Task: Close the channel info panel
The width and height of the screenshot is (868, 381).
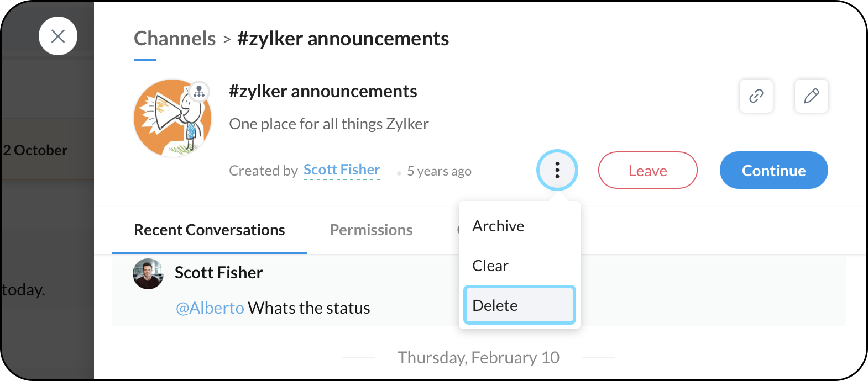Action: pos(58,36)
